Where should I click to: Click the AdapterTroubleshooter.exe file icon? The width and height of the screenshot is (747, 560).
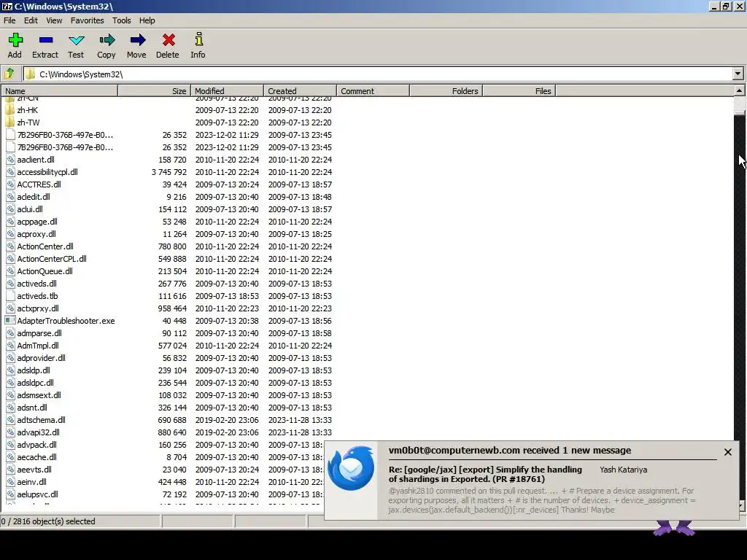[x=10, y=321]
